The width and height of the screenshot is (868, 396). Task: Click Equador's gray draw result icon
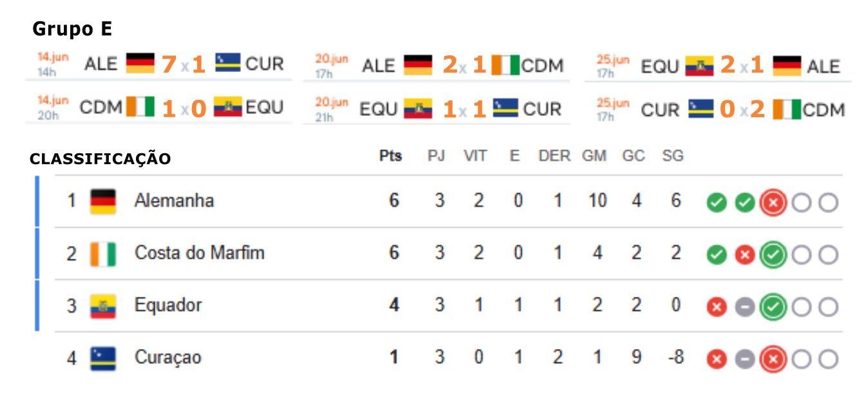point(744,308)
